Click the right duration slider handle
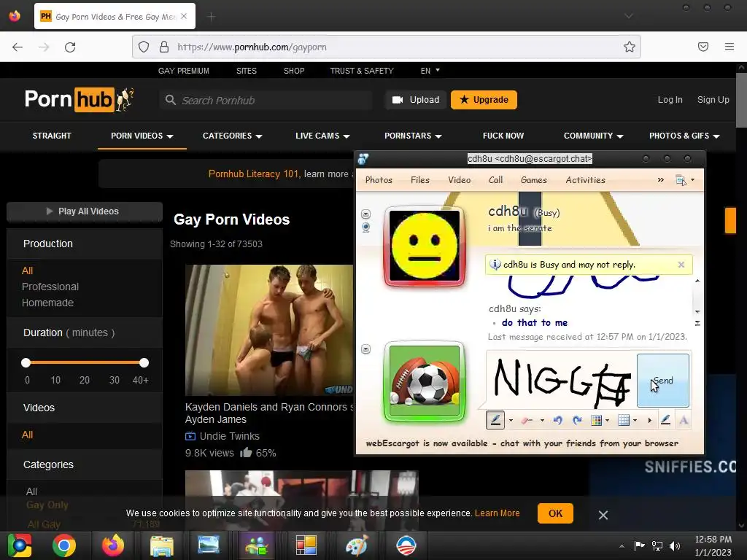747x560 pixels. click(144, 363)
